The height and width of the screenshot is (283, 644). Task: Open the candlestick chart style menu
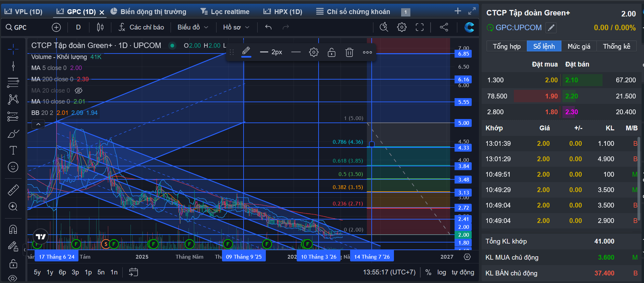[x=100, y=27]
